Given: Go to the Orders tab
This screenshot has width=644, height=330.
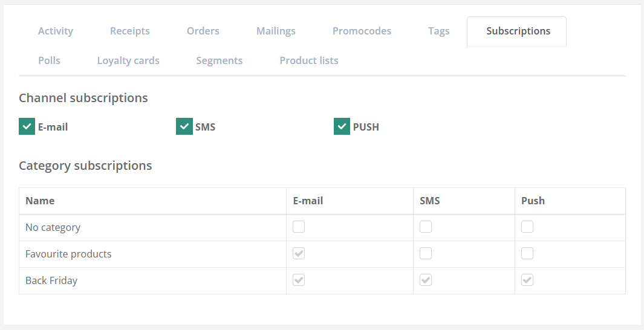Looking at the screenshot, I should [203, 31].
